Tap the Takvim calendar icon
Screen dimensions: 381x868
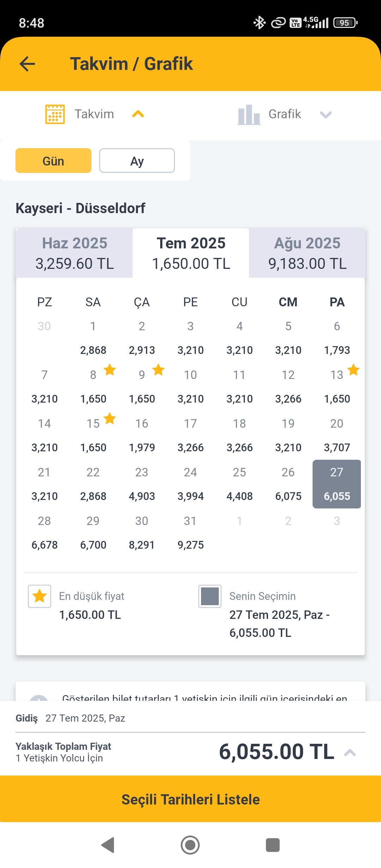[x=55, y=114]
